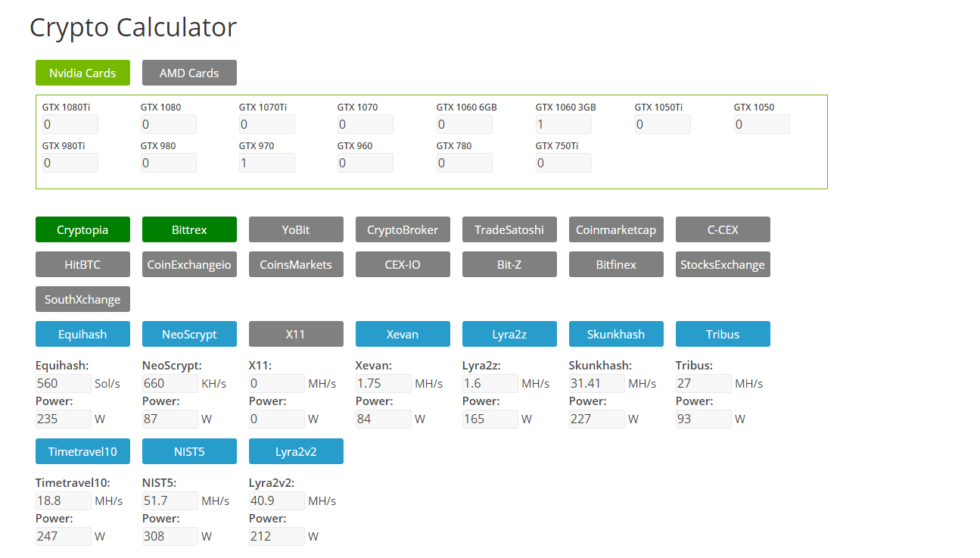Click the GTX 1080Ti quantity field
The width and height of the screenshot is (980, 558).
coord(70,124)
